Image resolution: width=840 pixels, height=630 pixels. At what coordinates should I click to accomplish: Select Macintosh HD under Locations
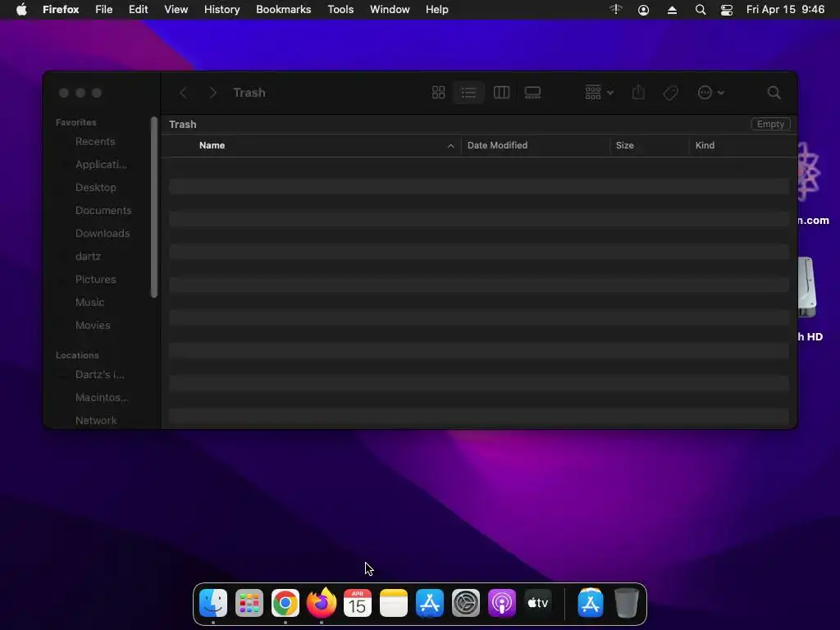(101, 398)
